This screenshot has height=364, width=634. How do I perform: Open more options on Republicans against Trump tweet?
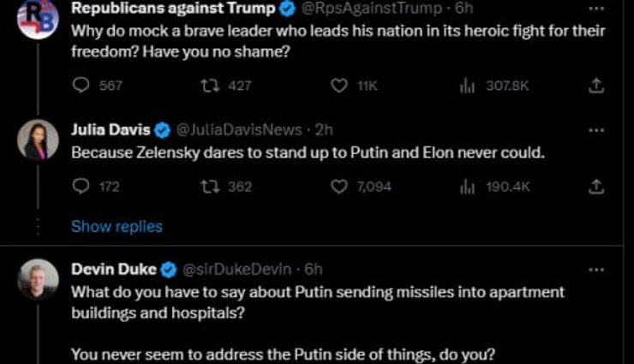[596, 9]
